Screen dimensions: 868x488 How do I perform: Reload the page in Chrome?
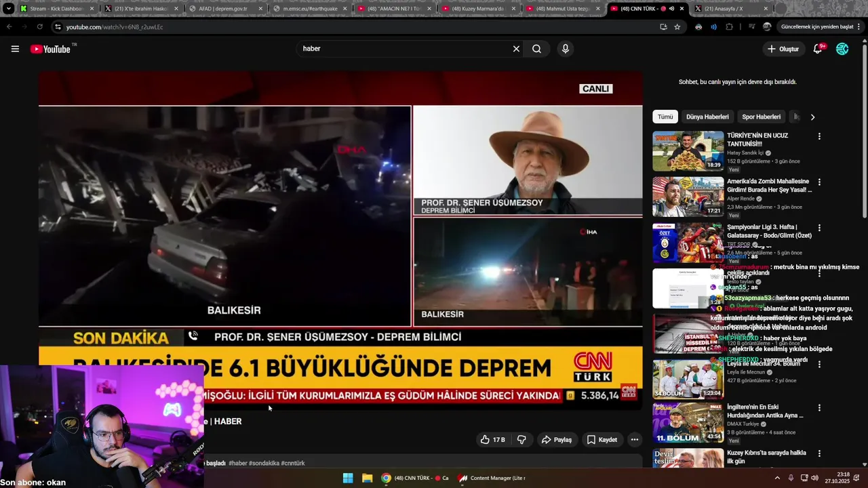coord(39,27)
